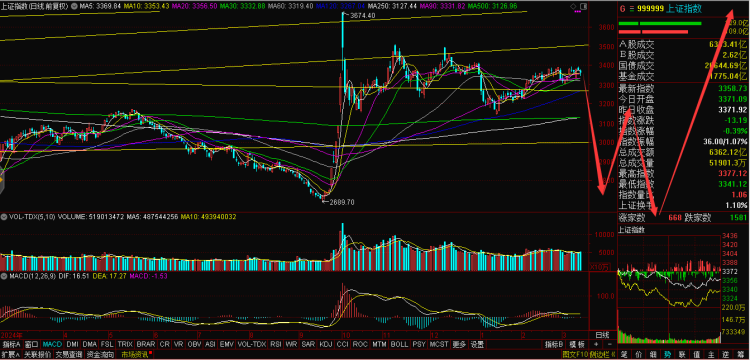Screen dimensions: 750x360
Task: Enable the BOLL indicator
Action: pyautogui.click(x=399, y=344)
